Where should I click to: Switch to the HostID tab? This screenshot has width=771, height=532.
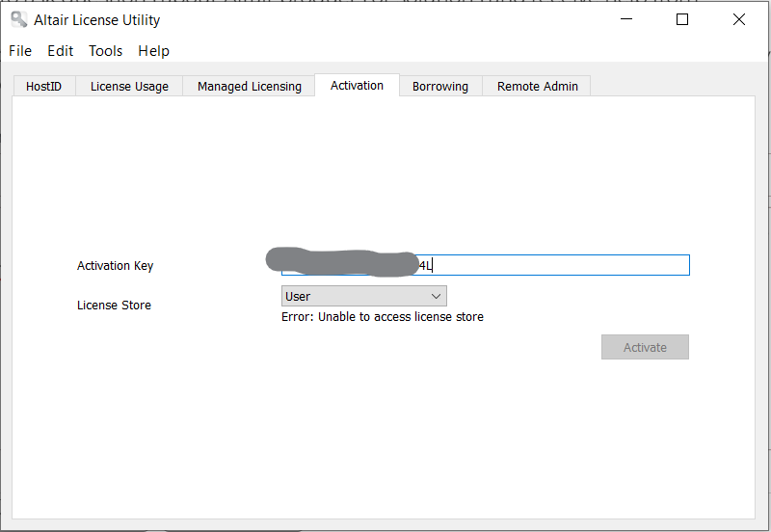[43, 86]
